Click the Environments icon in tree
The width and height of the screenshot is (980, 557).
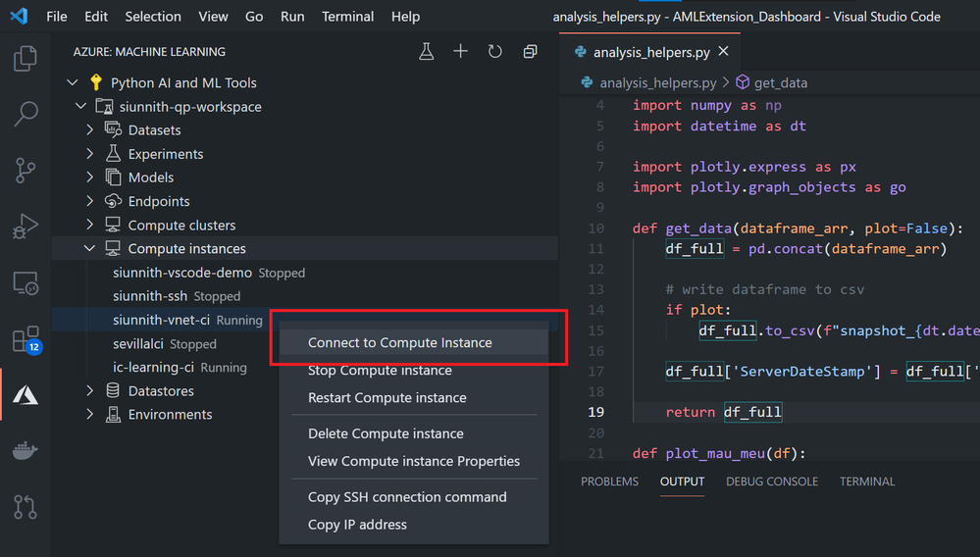[x=113, y=414]
